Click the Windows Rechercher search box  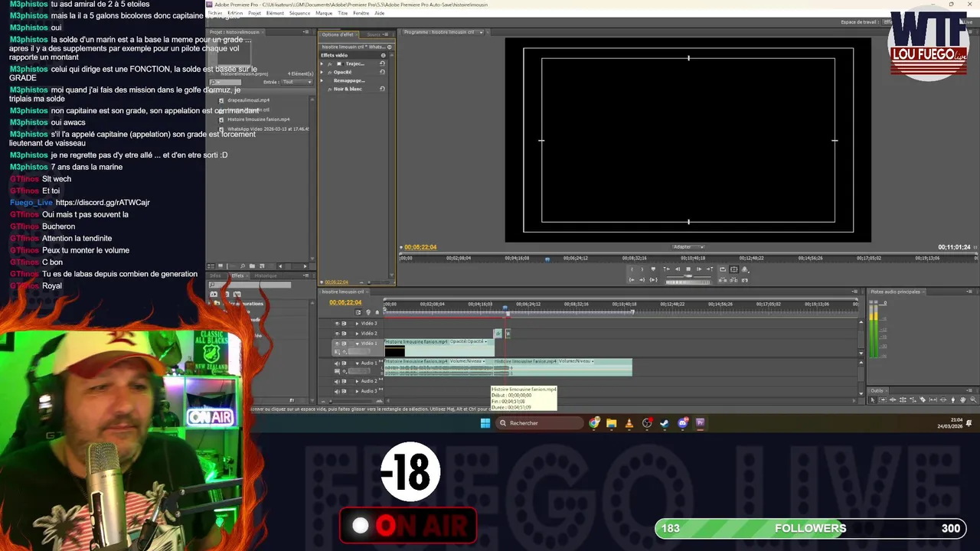538,423
